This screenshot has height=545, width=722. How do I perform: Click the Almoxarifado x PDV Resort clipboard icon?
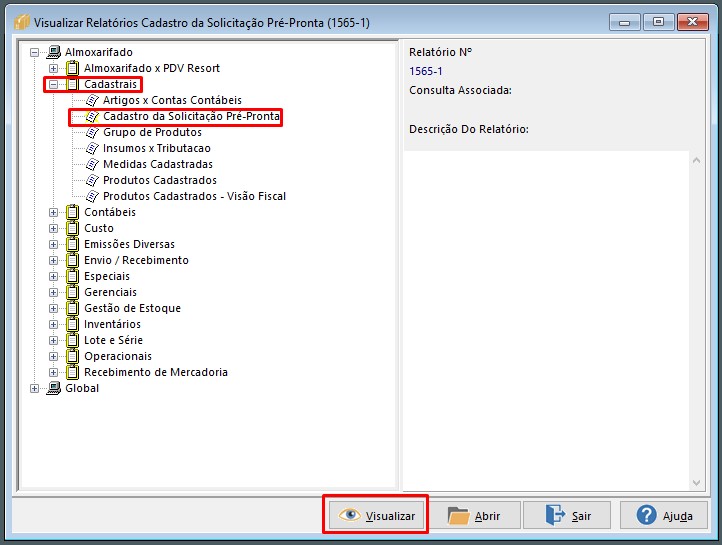[72, 68]
